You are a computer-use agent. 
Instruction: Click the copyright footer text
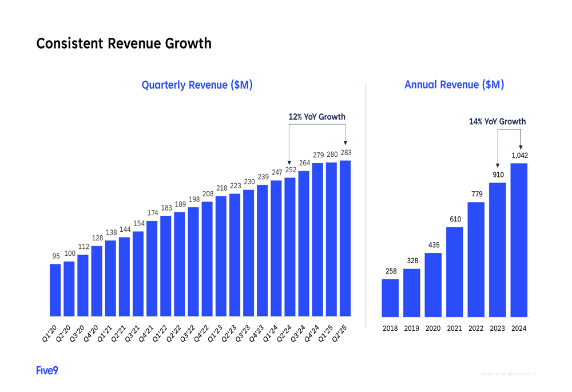509,374
